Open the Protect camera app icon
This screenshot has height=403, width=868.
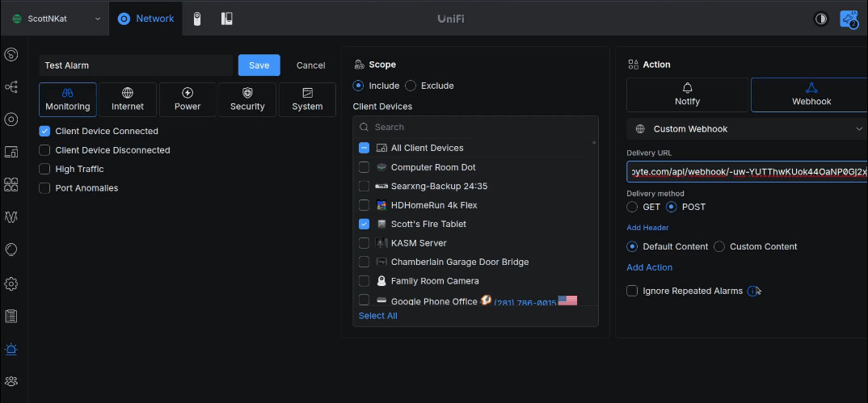[197, 19]
